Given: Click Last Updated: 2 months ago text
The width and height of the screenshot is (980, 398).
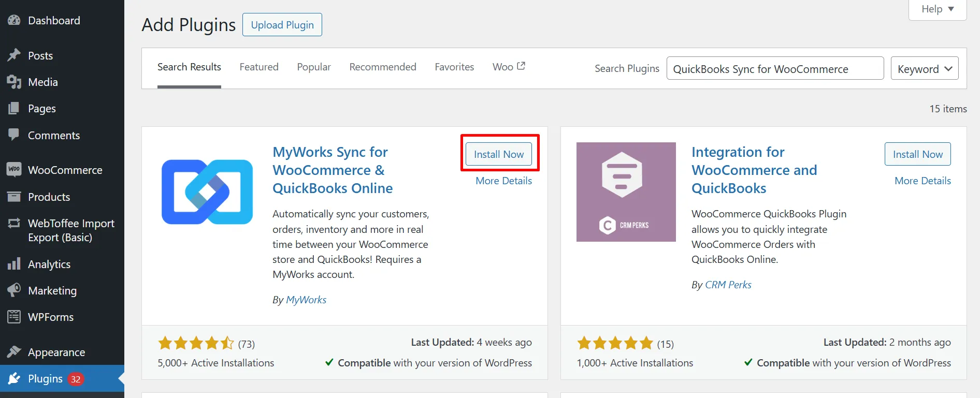Looking at the screenshot, I should pyautogui.click(x=887, y=342).
